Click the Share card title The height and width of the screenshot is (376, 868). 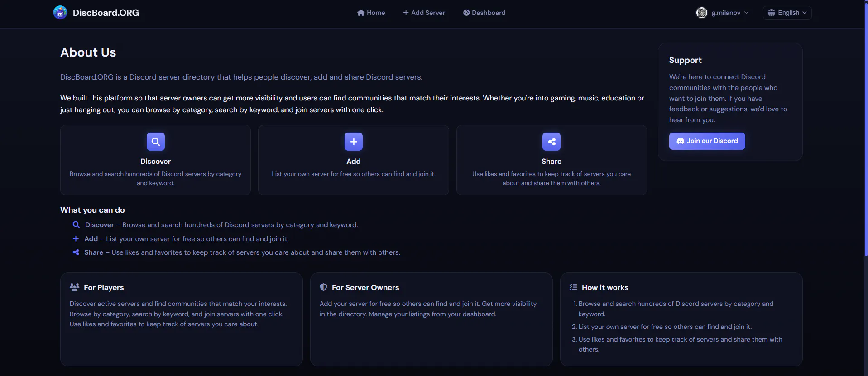coord(551,162)
